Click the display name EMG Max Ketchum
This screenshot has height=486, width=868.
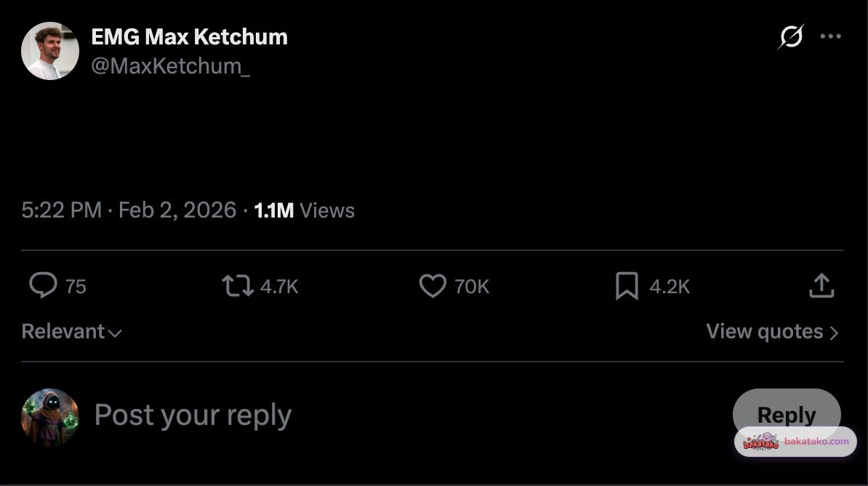[x=189, y=36]
